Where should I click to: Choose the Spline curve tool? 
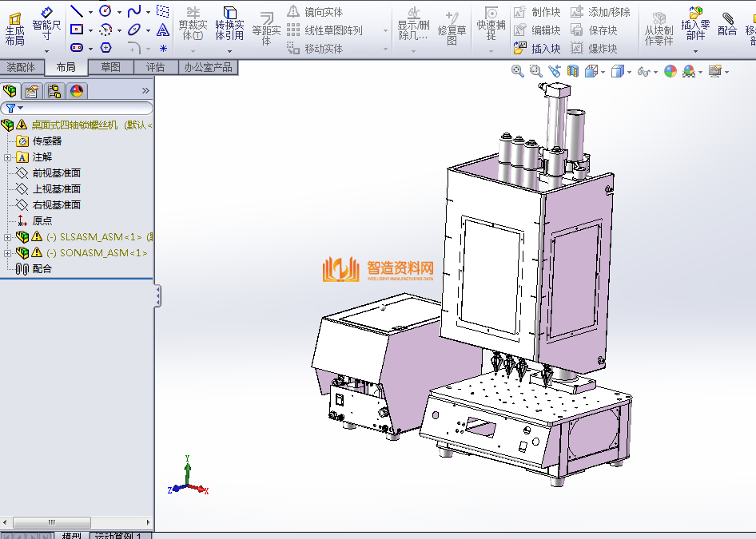[x=133, y=11]
